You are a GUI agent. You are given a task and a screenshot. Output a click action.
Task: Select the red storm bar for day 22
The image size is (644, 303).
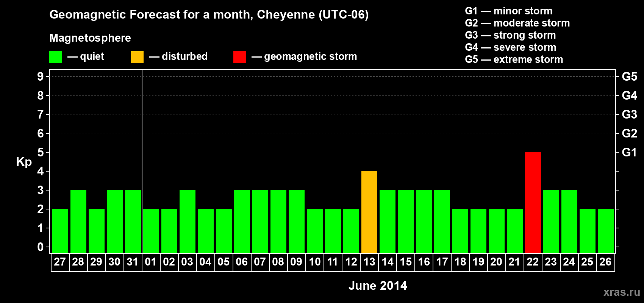pos(533,202)
